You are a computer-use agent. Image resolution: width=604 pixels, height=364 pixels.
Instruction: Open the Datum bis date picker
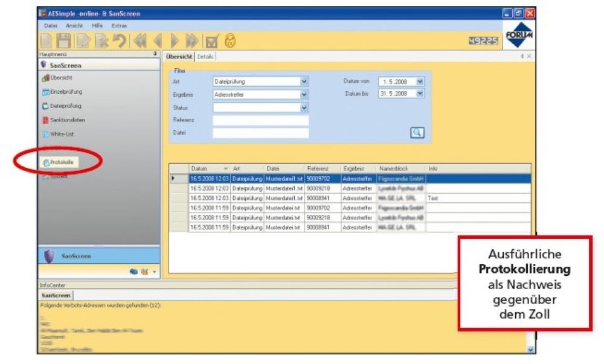[x=420, y=94]
